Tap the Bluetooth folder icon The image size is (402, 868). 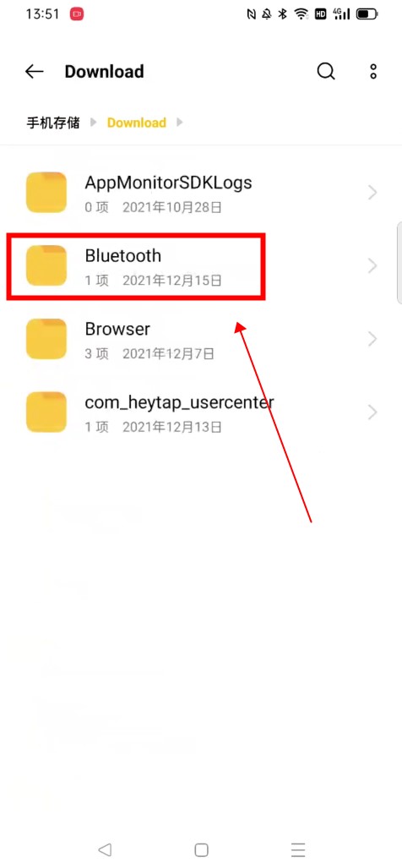(46, 265)
